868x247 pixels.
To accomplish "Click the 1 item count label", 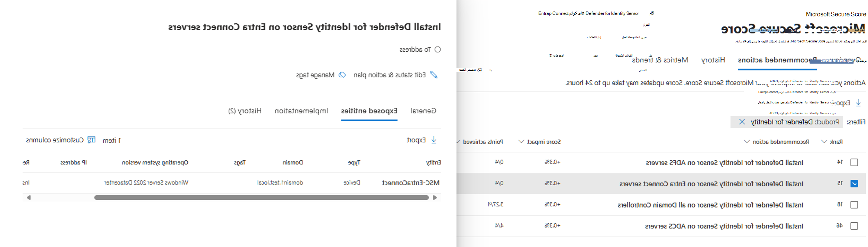I will click(112, 140).
